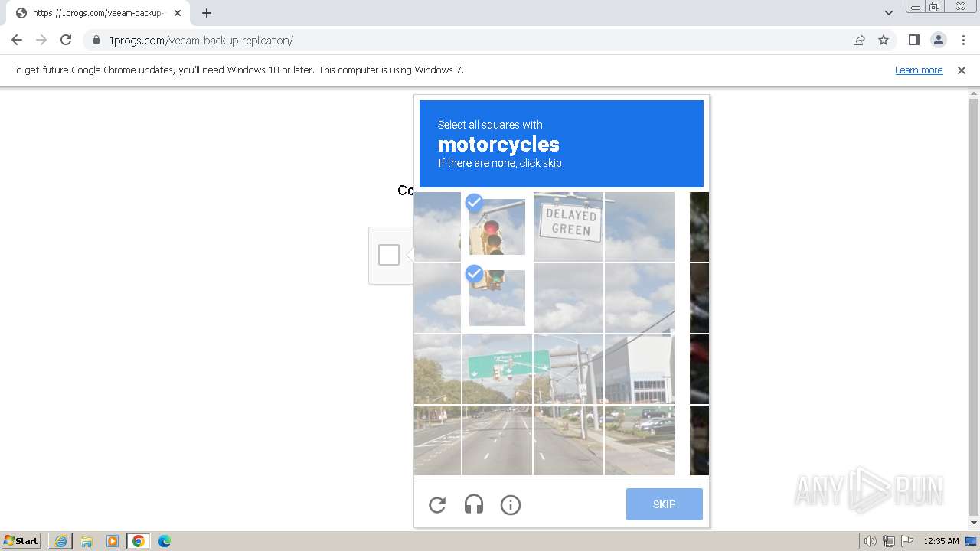Switch to Chrome taskbar button
Image resolution: width=980 pixels, height=551 pixels.
pos(139,541)
